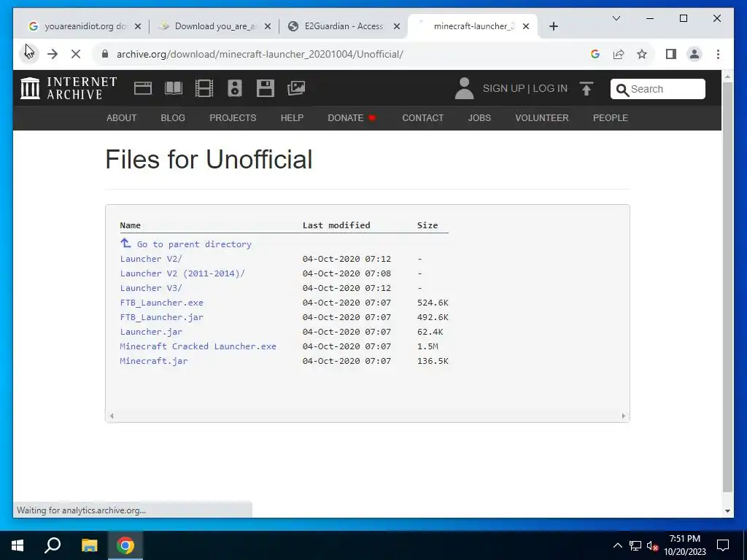
Task: Open the Video film strip icon
Action: [x=204, y=88]
